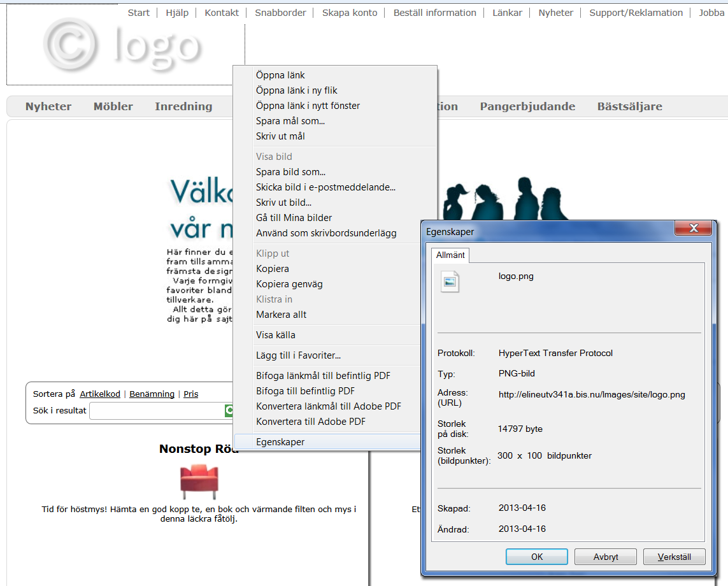
Task: Open the Nonstop Röd product title
Action: [x=199, y=448]
